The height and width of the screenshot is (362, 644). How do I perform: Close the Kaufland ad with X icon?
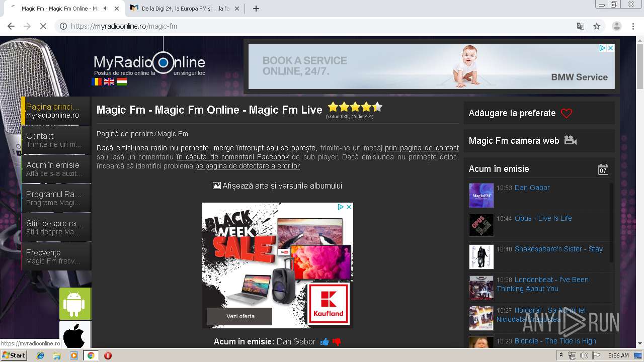pos(349,207)
